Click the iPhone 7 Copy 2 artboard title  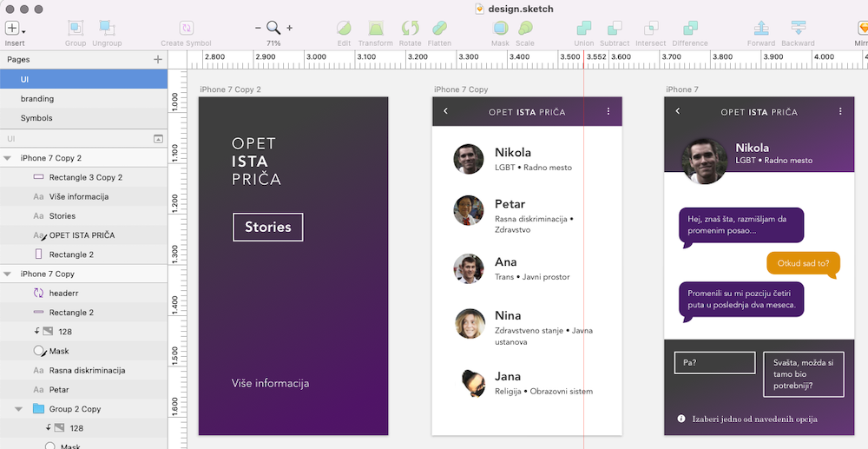[x=230, y=89]
